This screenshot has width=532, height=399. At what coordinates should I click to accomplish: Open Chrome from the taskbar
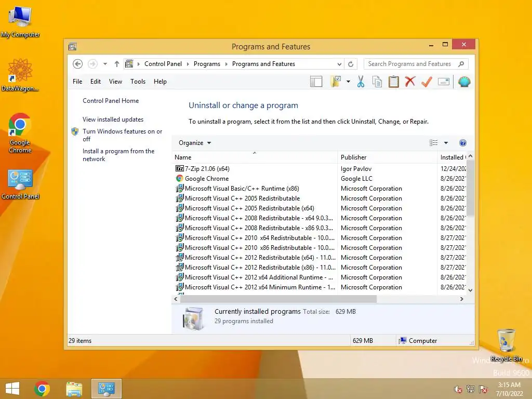click(42, 389)
